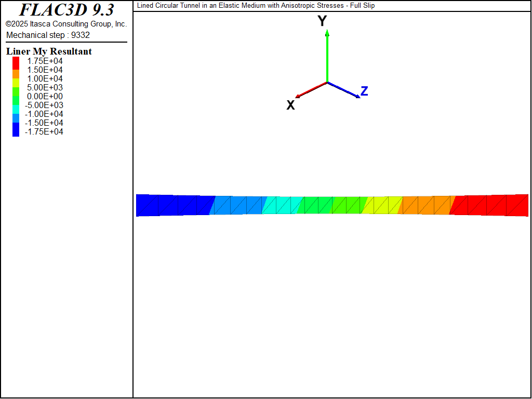This screenshot has width=532, height=399.
Task: Click the X axis label letter
Action: 291,105
